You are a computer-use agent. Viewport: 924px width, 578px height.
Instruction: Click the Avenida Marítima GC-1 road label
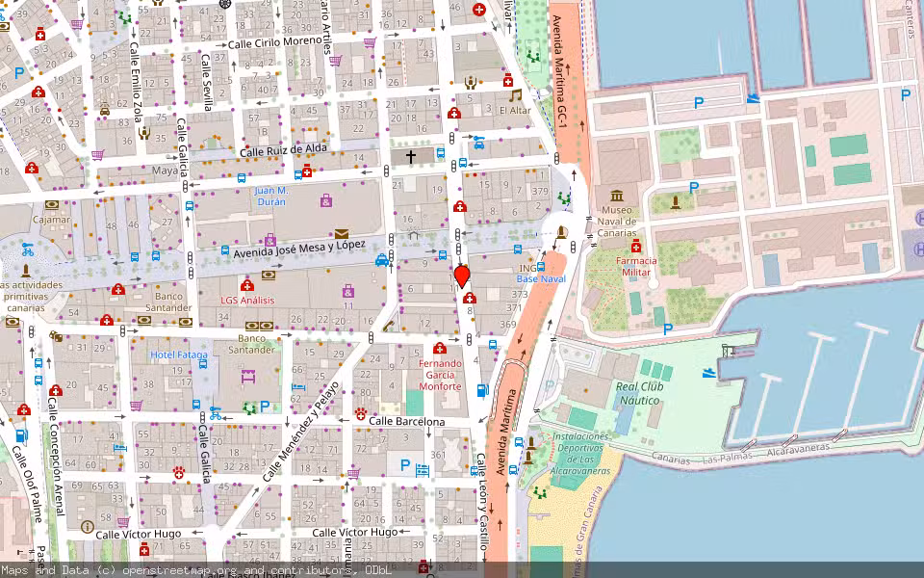click(558, 72)
